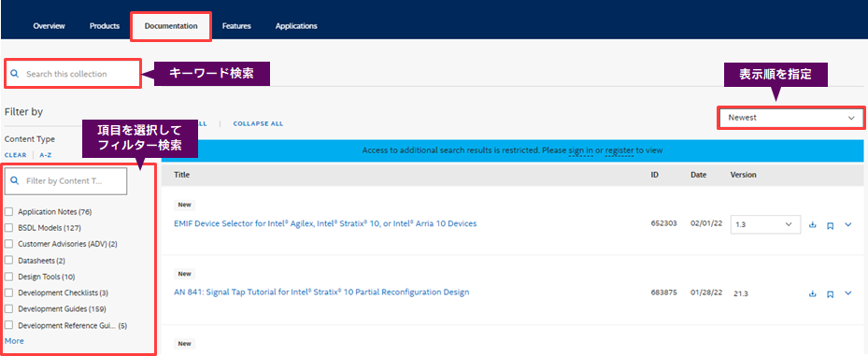Click the date 02/01/22

click(x=705, y=224)
